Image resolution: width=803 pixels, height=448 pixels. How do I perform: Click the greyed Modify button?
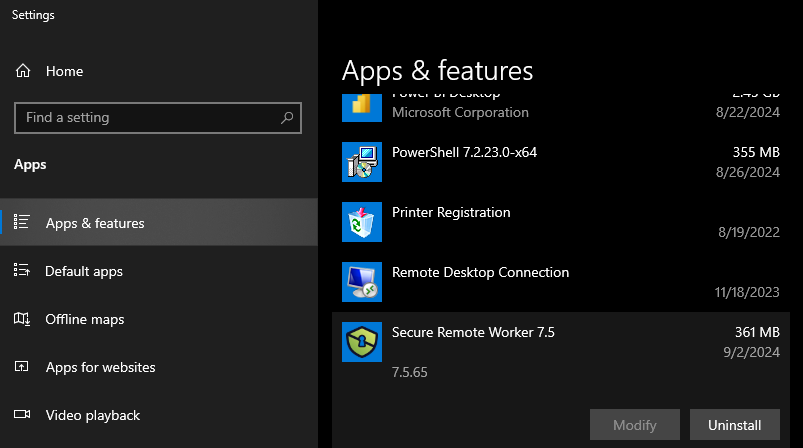point(635,424)
